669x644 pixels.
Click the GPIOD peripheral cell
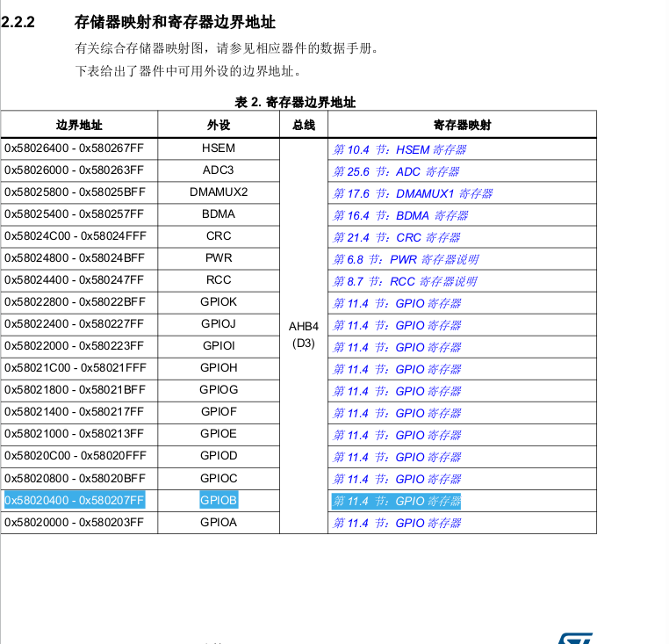[x=219, y=456]
